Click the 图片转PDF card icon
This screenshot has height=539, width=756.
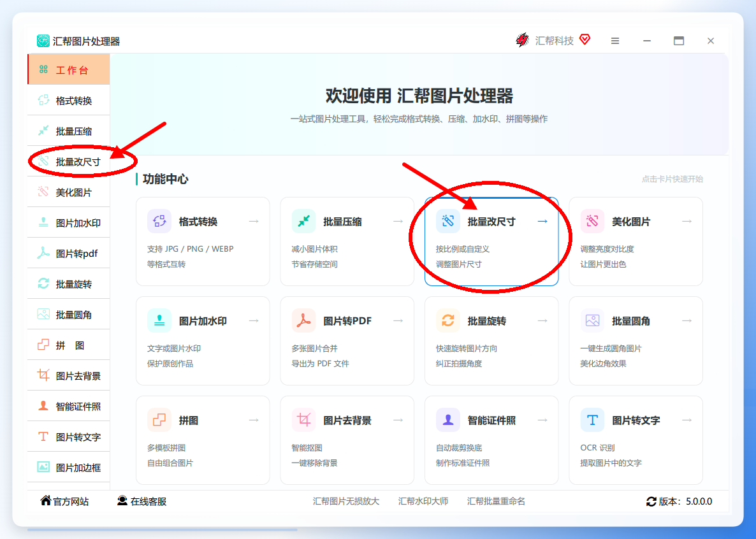[304, 320]
